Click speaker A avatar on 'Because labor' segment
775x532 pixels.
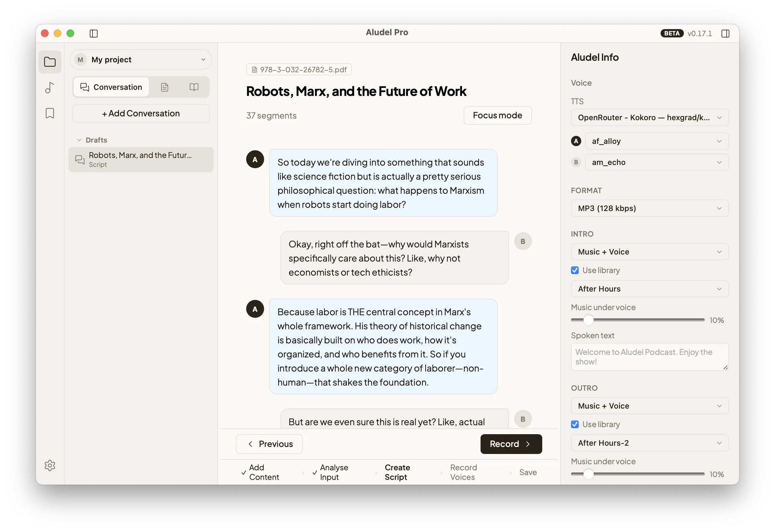tap(255, 309)
